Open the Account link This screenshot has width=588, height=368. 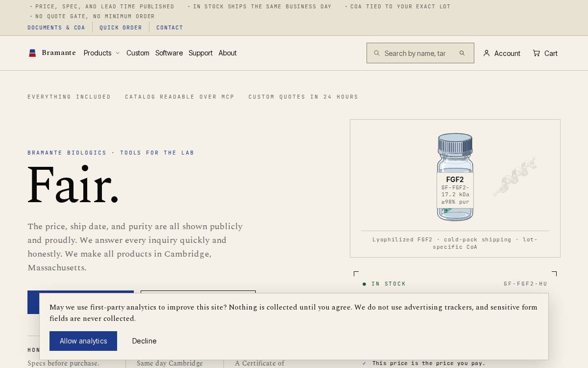502,53
